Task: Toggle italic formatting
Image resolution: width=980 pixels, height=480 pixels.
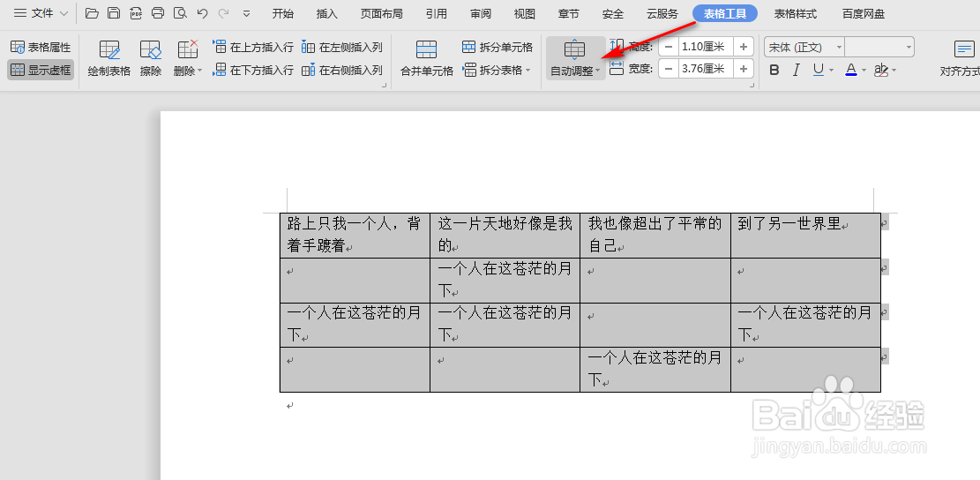Action: click(797, 70)
